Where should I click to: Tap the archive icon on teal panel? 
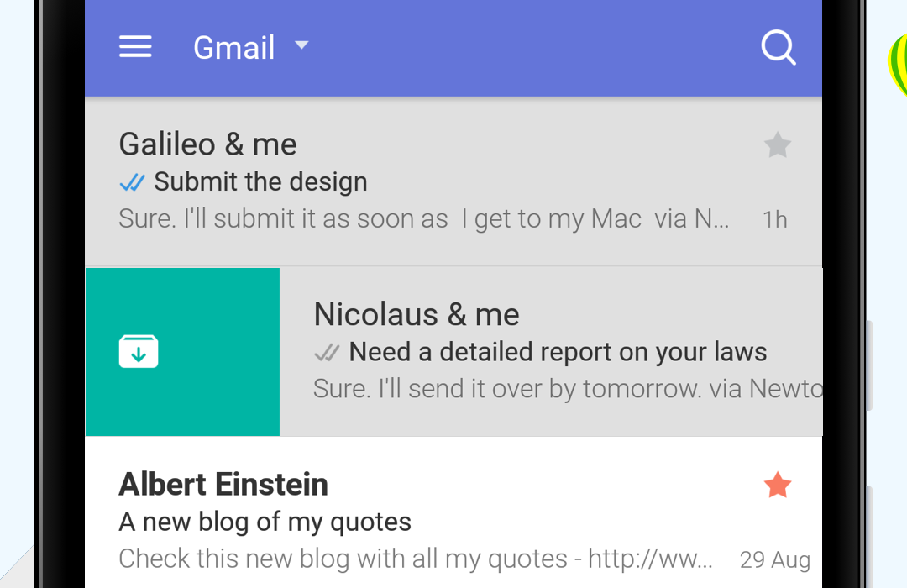coord(139,351)
